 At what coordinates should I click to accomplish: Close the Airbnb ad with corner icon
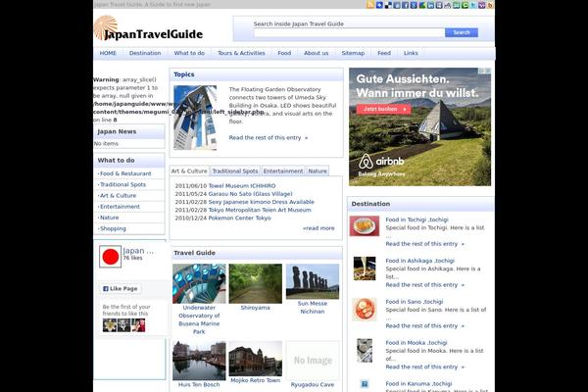coord(487,71)
